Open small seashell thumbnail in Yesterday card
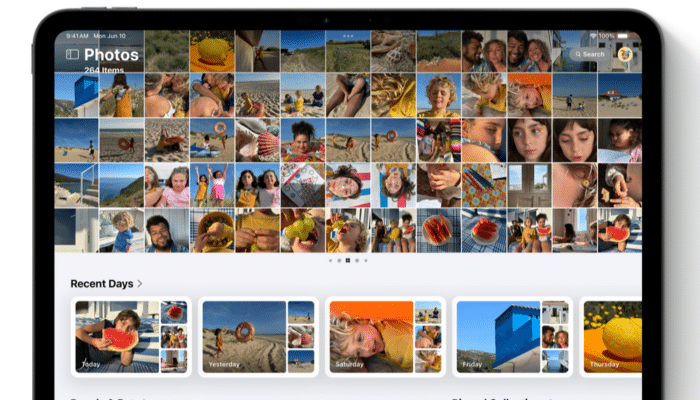The width and height of the screenshot is (700, 400). point(301,337)
